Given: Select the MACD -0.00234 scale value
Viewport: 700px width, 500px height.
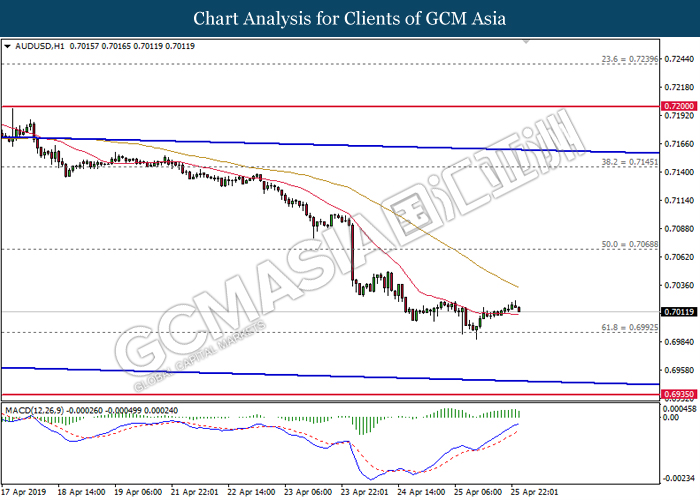Looking at the screenshot, I should (679, 478).
